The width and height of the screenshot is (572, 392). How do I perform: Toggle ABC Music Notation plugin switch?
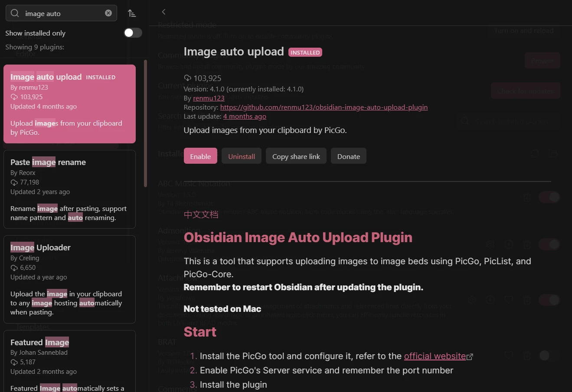click(549, 198)
